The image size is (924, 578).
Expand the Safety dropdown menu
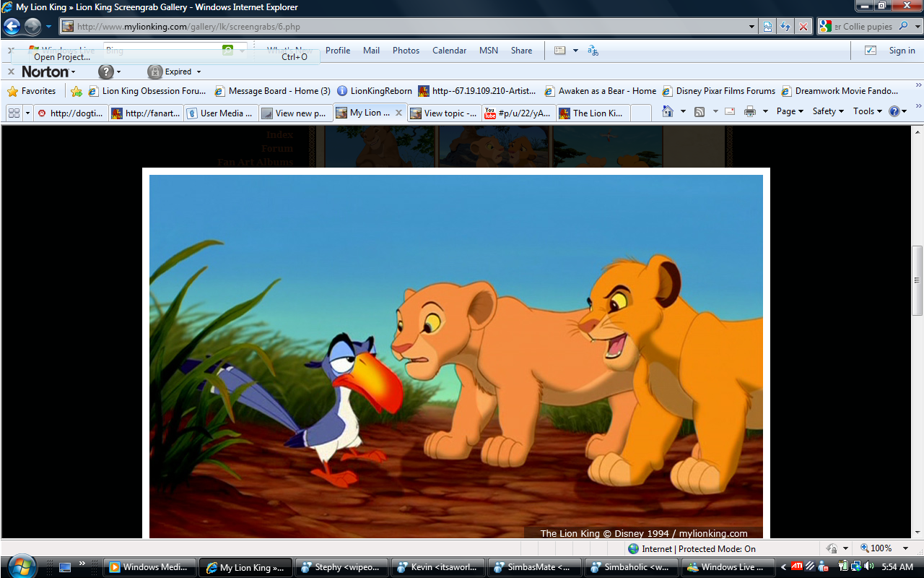(828, 111)
